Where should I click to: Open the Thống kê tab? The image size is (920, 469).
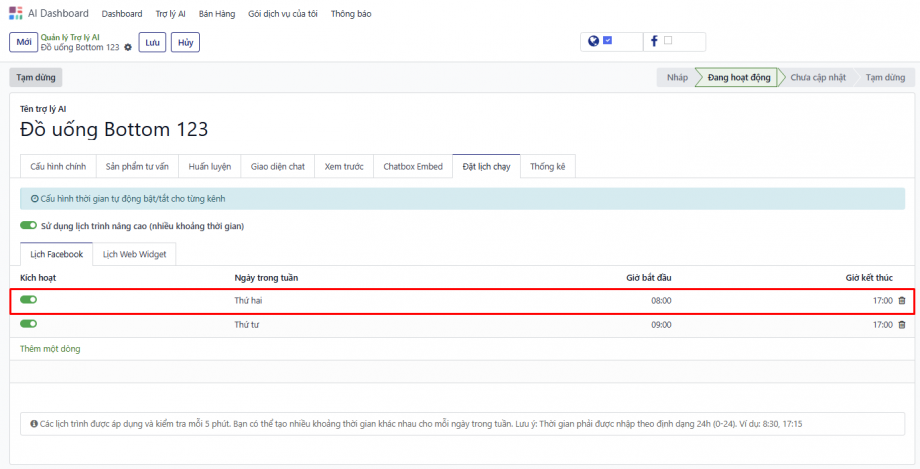[x=547, y=166]
